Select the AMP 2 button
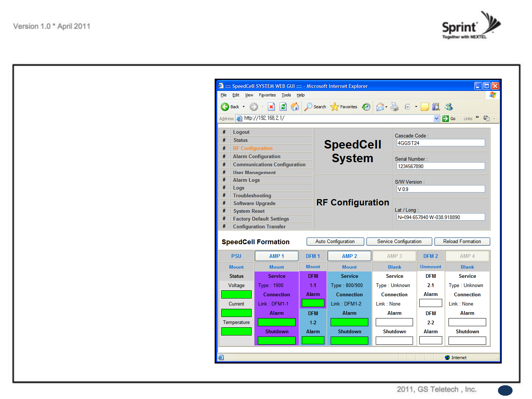This screenshot has width=532, height=399. coord(349,256)
